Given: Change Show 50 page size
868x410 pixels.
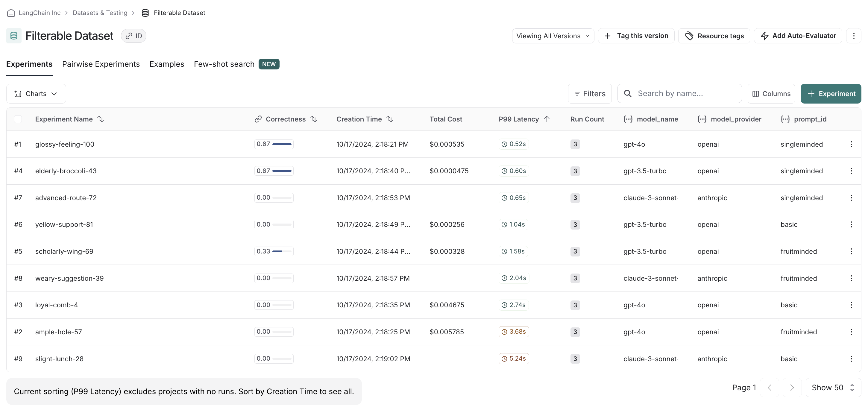Looking at the screenshot, I should pyautogui.click(x=833, y=388).
